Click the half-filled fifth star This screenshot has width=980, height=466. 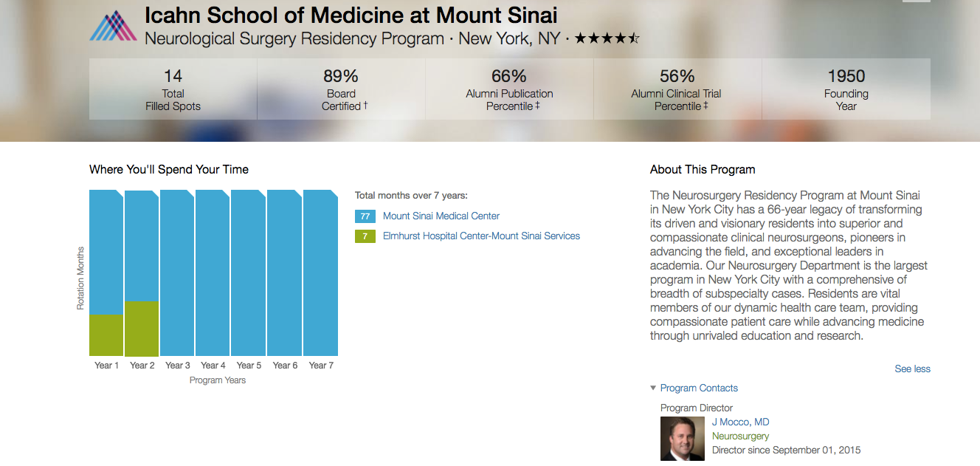pyautogui.click(x=633, y=38)
